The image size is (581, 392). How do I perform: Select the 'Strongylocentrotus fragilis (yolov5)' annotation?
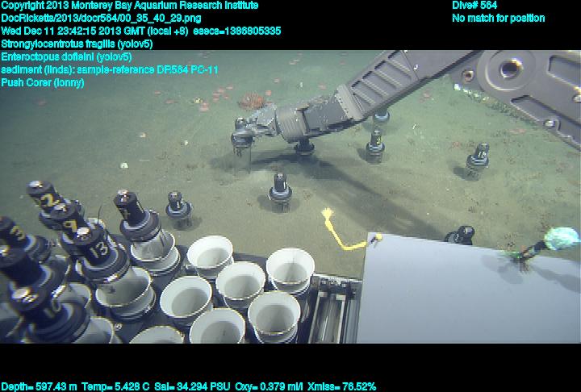tap(77, 44)
